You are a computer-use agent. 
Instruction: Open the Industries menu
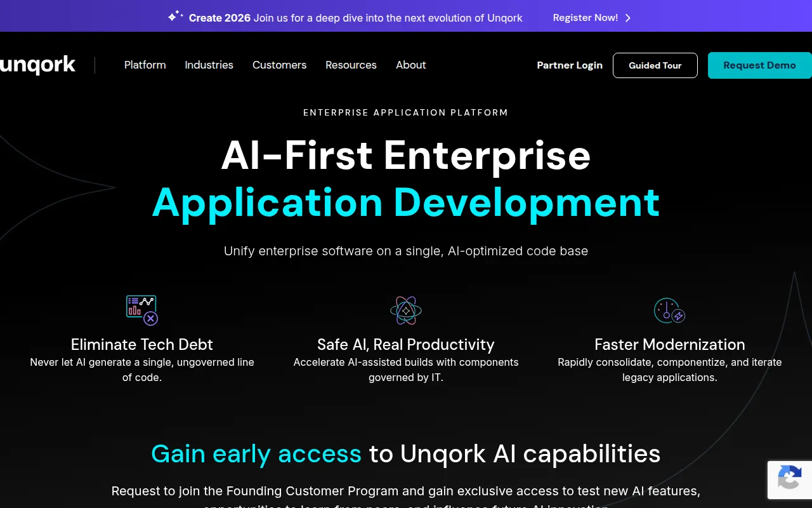[209, 65]
